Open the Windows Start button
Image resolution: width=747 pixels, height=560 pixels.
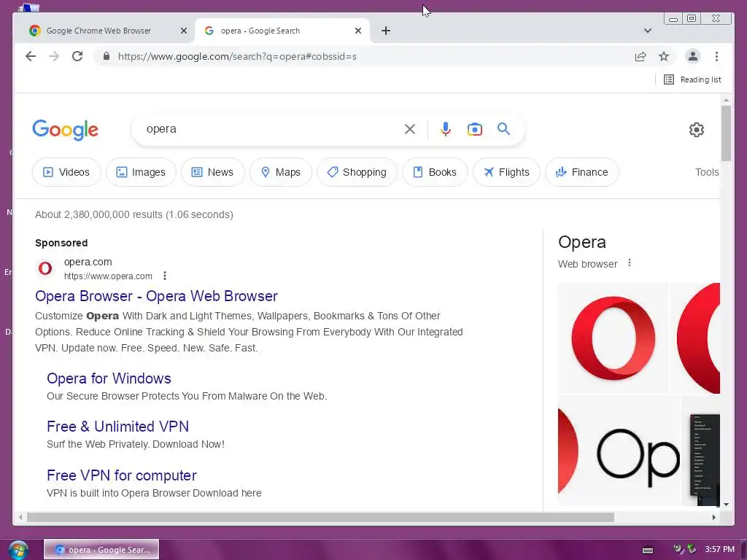coord(18,550)
